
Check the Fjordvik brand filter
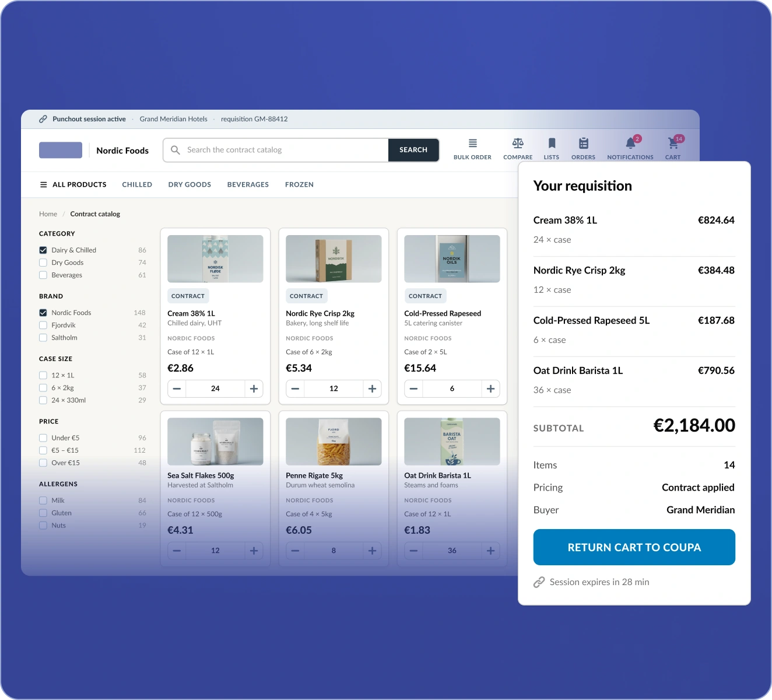tap(43, 325)
